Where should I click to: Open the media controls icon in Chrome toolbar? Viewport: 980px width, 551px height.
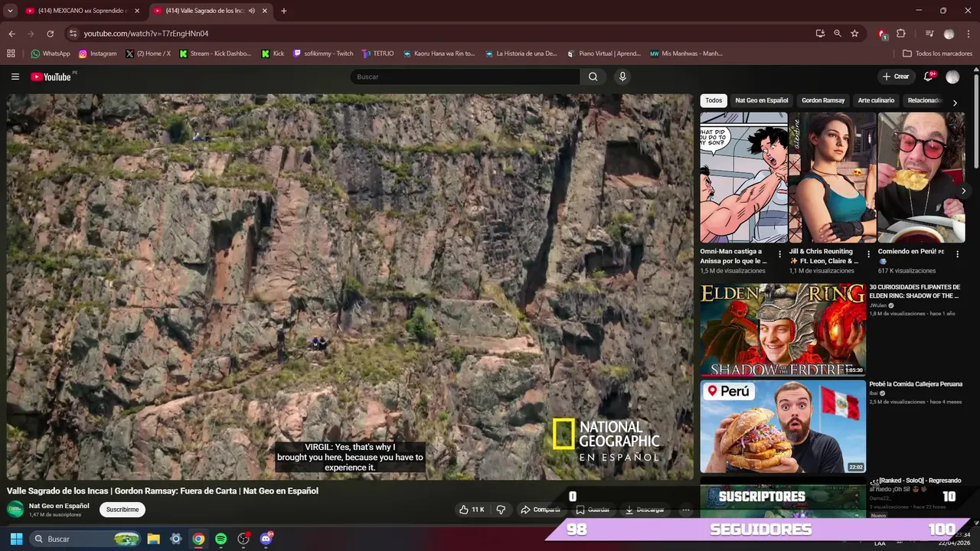coord(929,34)
